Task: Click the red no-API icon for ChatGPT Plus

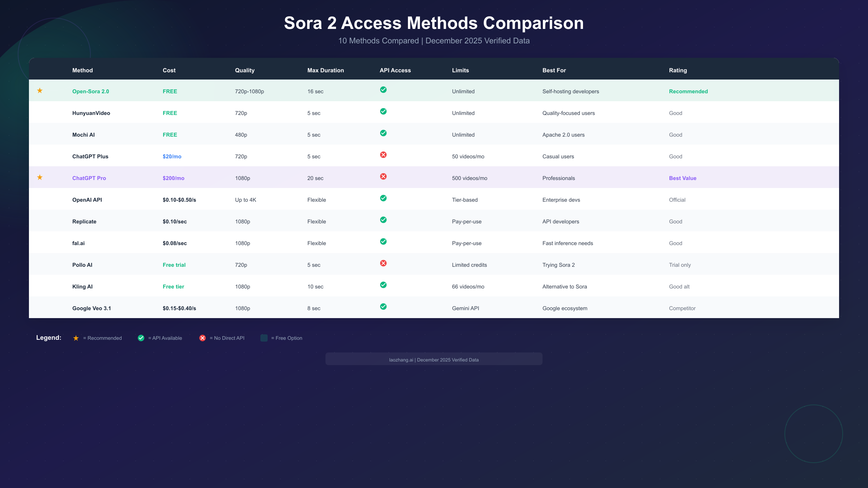Action: (383, 155)
